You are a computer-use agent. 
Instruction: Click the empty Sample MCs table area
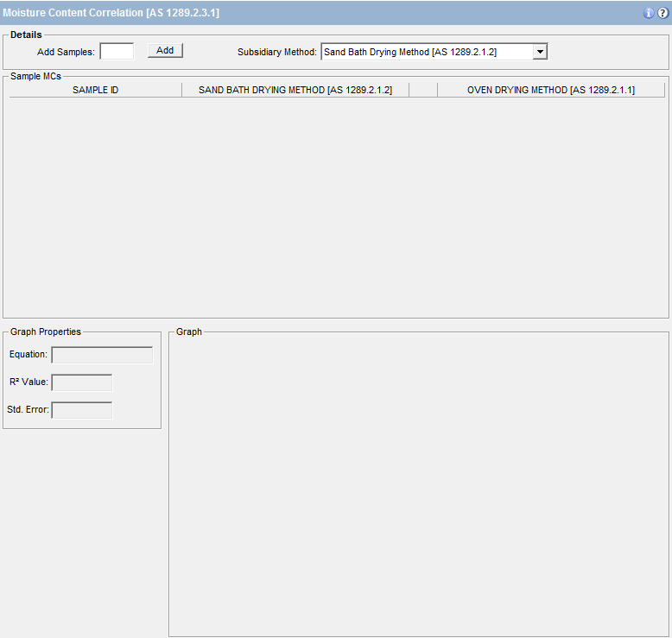[335, 207]
